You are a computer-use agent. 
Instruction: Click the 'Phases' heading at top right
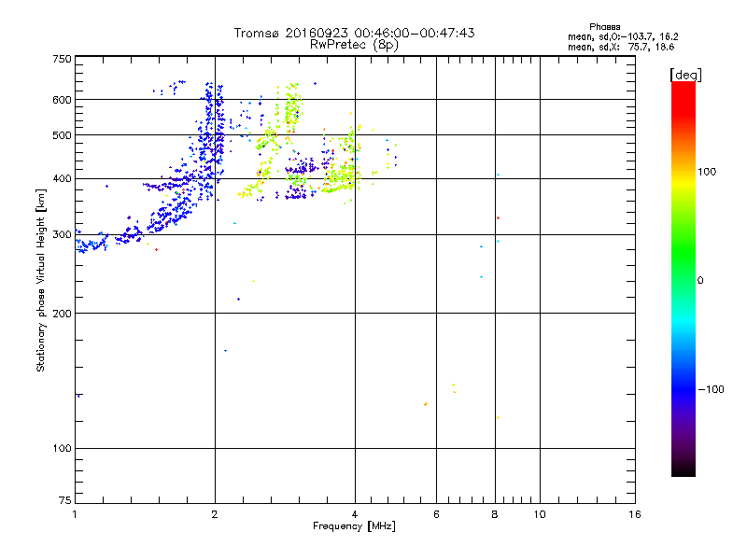[604, 27]
